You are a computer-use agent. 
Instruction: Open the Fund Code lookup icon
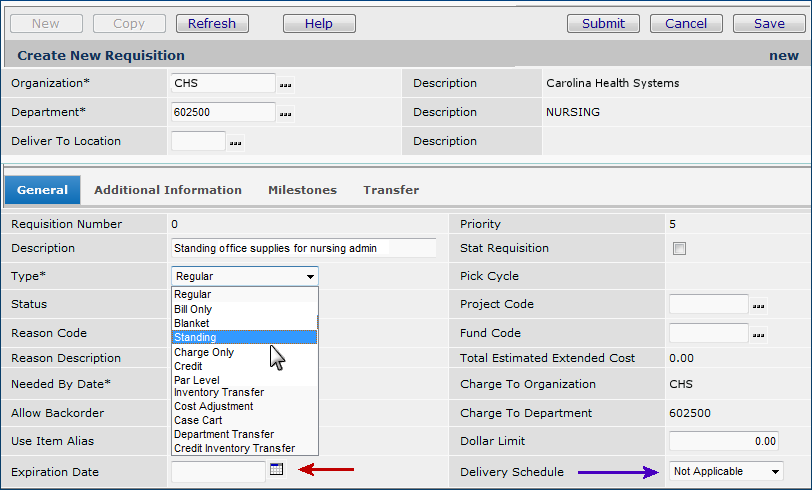tap(759, 334)
